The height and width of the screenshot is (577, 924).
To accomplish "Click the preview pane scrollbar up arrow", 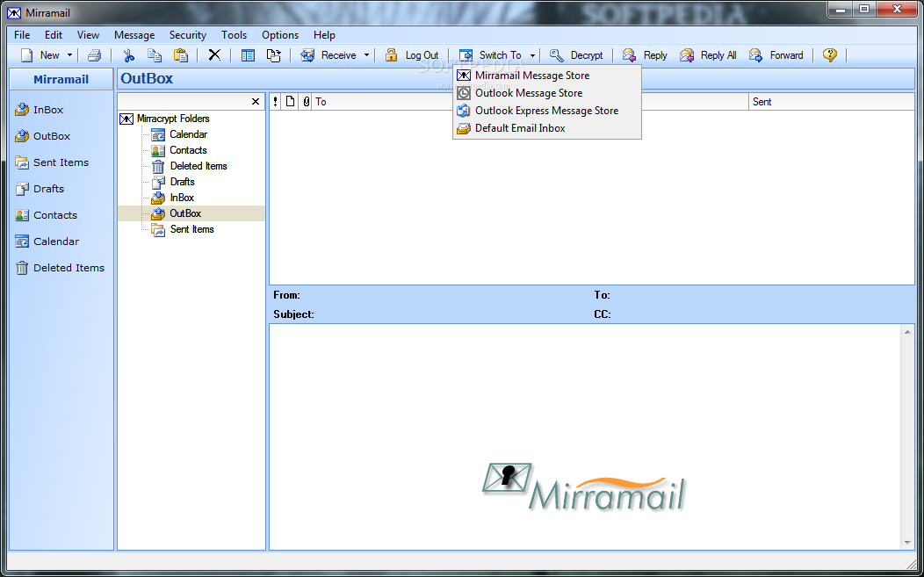I will (x=907, y=332).
